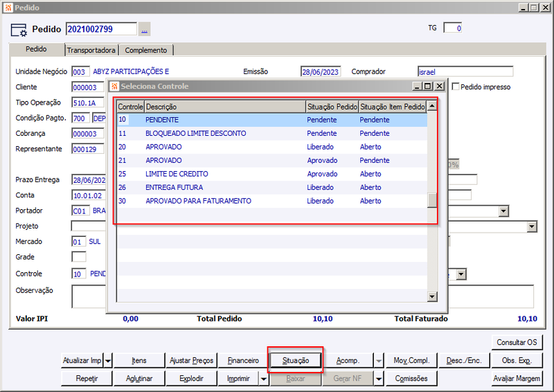Switch to the Transportadora tab
The image size is (554, 392).
tap(91, 50)
